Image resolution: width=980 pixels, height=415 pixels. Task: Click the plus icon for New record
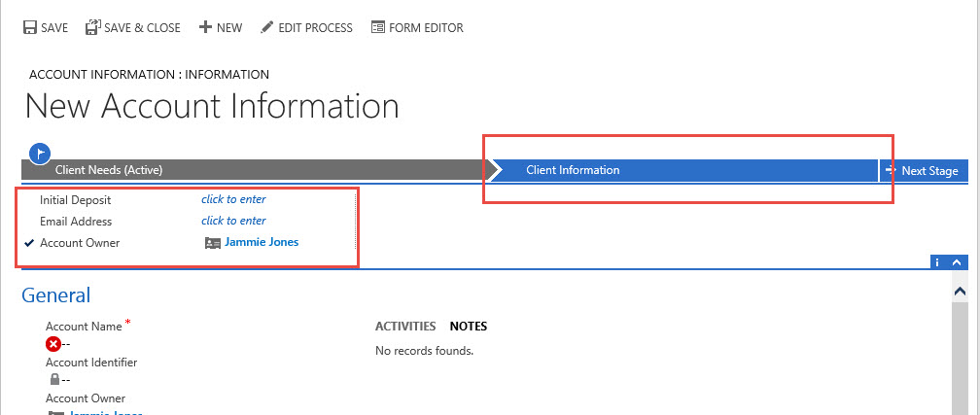(205, 28)
